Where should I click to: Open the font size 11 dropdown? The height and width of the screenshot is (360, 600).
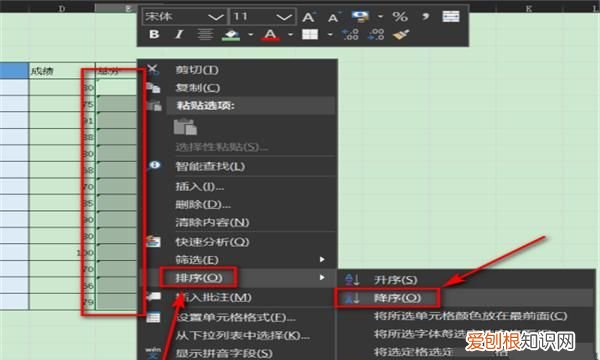click(x=284, y=17)
